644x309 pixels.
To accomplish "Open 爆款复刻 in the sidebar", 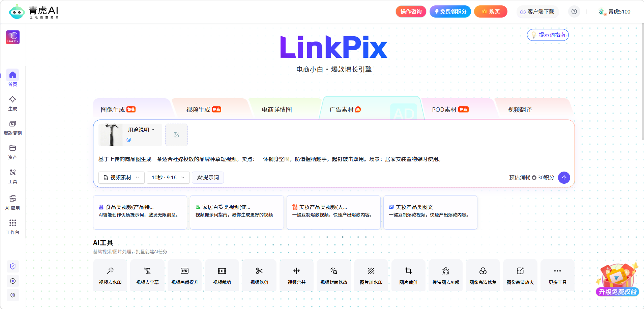I will coord(13,128).
